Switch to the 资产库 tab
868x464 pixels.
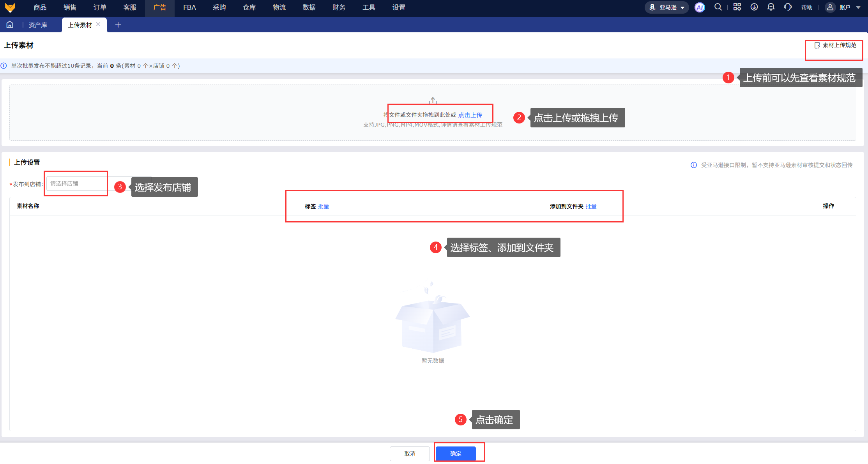tap(38, 25)
